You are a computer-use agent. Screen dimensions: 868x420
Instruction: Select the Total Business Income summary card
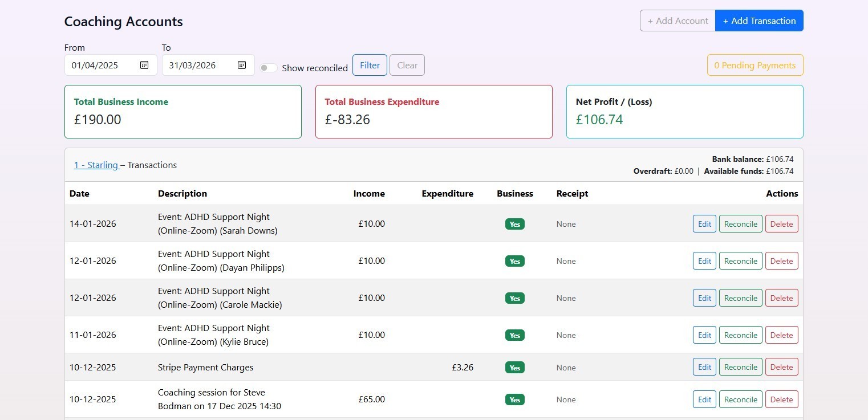click(182, 111)
